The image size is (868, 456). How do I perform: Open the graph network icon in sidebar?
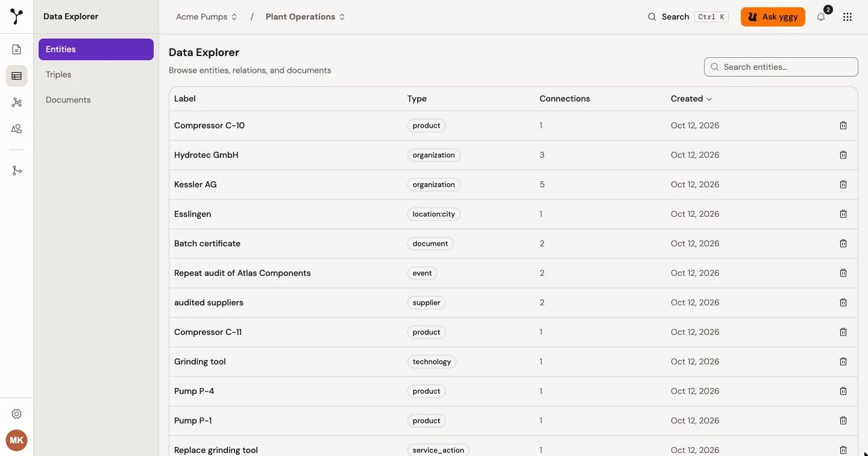(17, 102)
